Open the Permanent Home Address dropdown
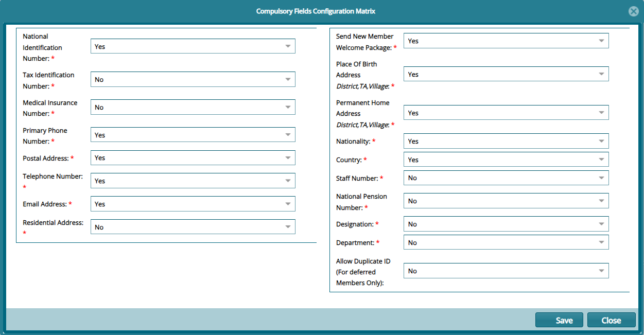Screen dimensions: 644x335 click(600, 112)
